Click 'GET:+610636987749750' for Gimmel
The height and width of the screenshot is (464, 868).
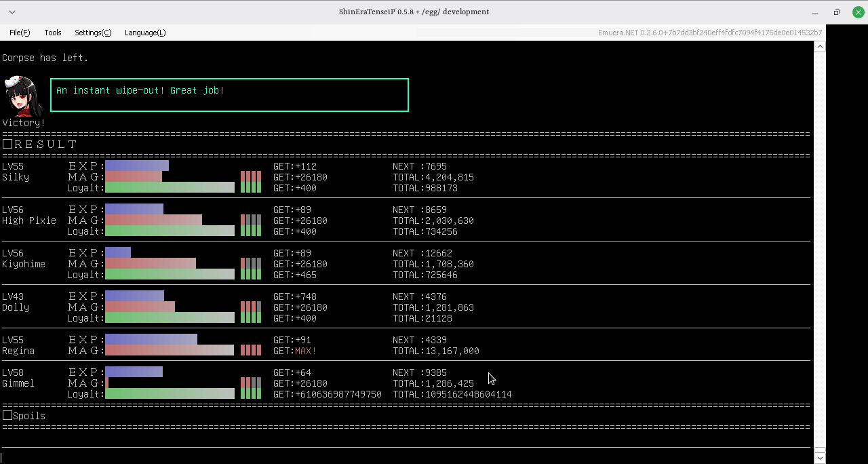[328, 394]
